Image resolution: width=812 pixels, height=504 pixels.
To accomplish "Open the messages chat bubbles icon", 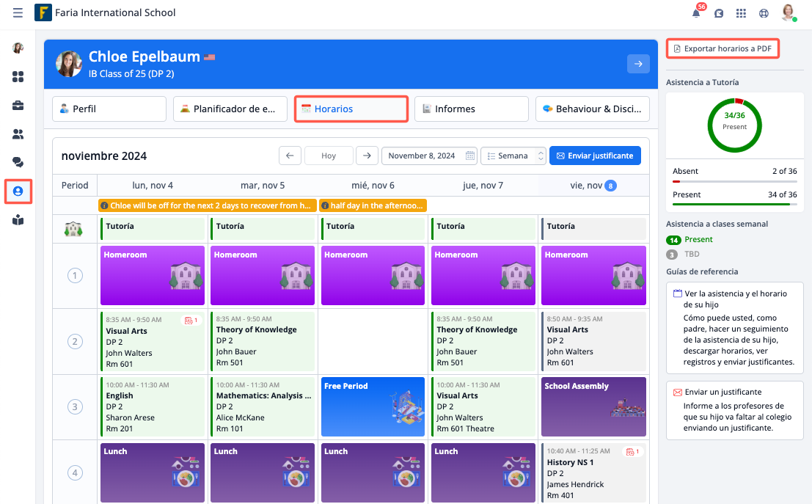I will click(x=18, y=162).
